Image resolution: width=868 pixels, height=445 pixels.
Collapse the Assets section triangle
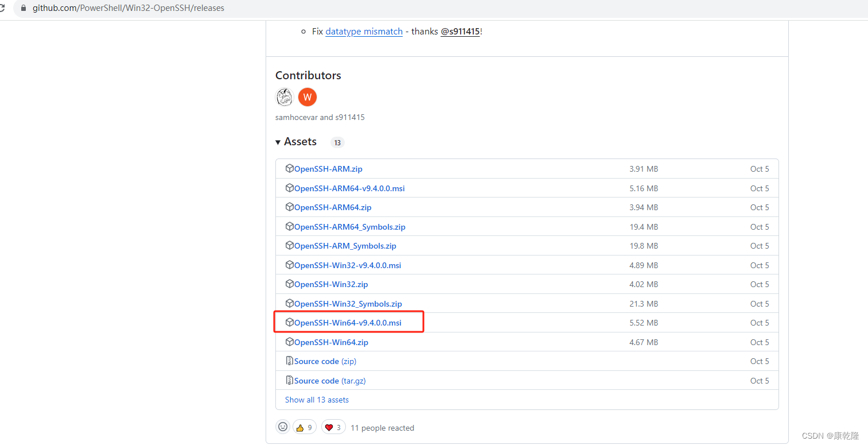[278, 142]
